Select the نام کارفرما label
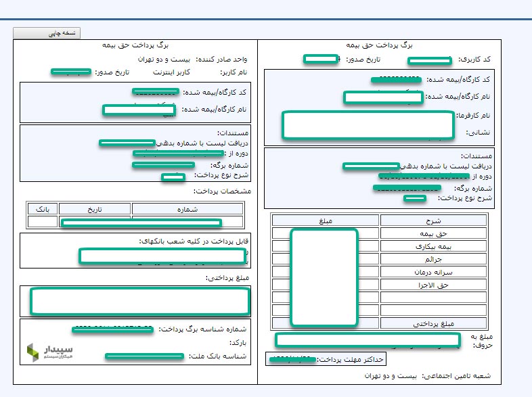 (473, 116)
